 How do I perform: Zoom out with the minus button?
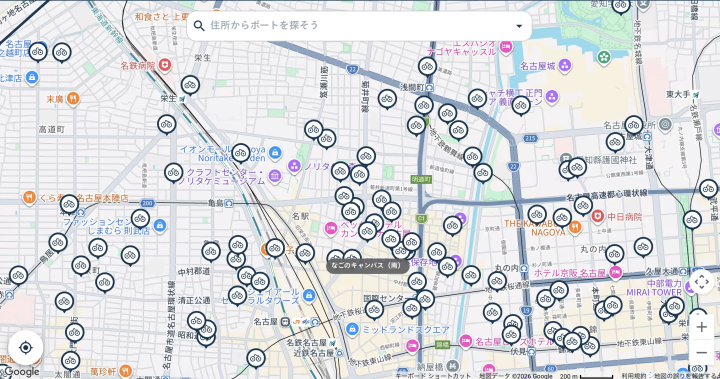click(701, 353)
